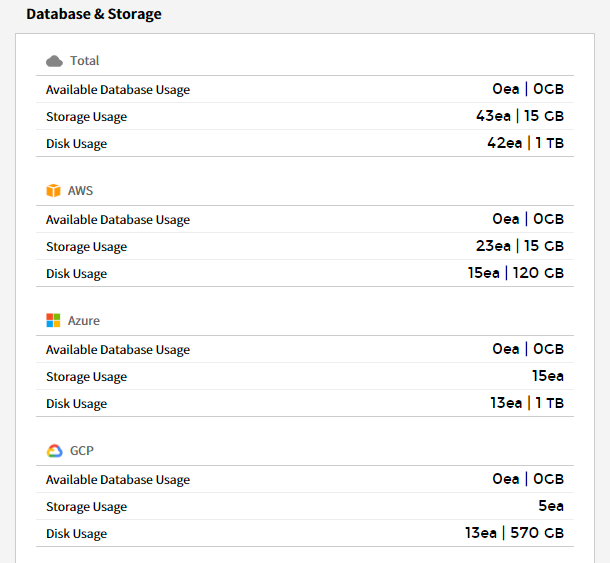Click AWS Storage Usage row label
The height and width of the screenshot is (563, 610).
pyautogui.click(x=86, y=247)
